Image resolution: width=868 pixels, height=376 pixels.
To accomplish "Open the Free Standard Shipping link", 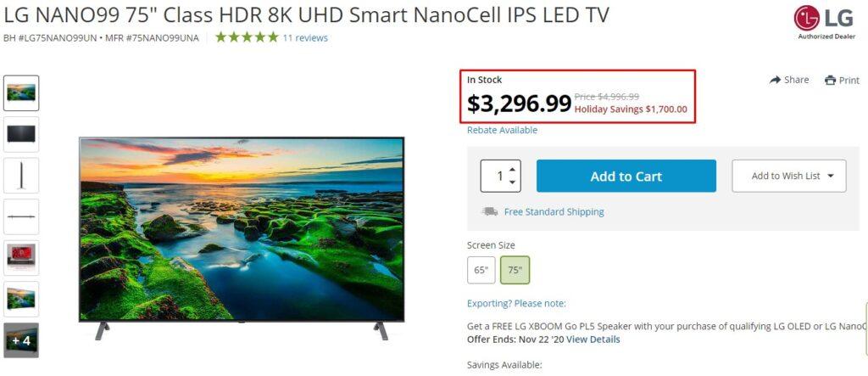I will point(554,212).
